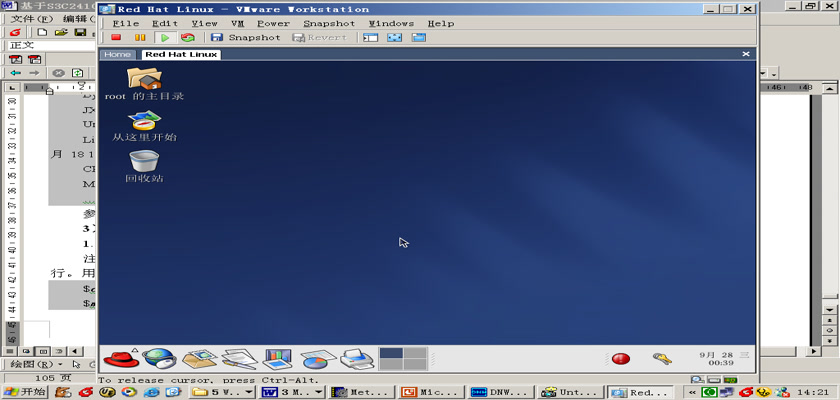
Task: Open the Help menu in VMware
Action: click(x=441, y=24)
